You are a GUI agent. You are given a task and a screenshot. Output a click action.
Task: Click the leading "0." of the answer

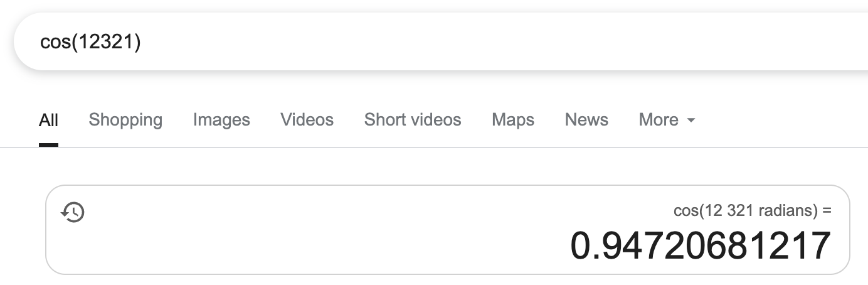click(x=588, y=245)
